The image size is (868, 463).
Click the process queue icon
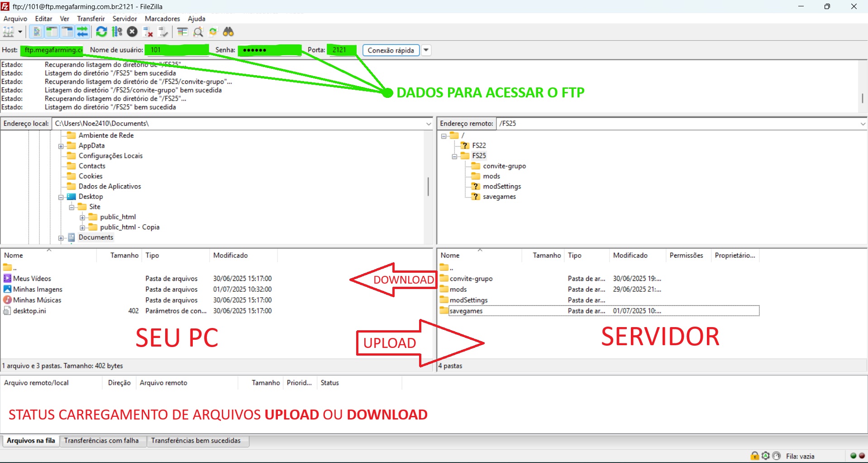pos(117,32)
